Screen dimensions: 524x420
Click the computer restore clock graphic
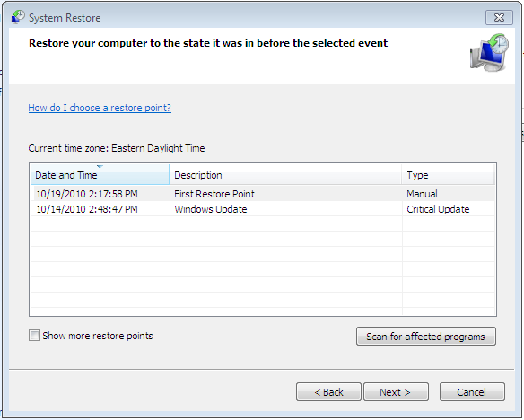pyautogui.click(x=490, y=52)
